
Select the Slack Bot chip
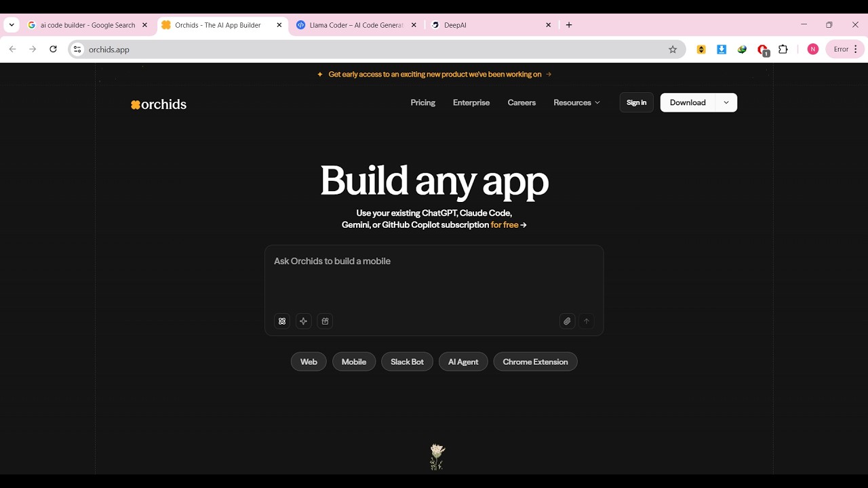[x=407, y=362]
